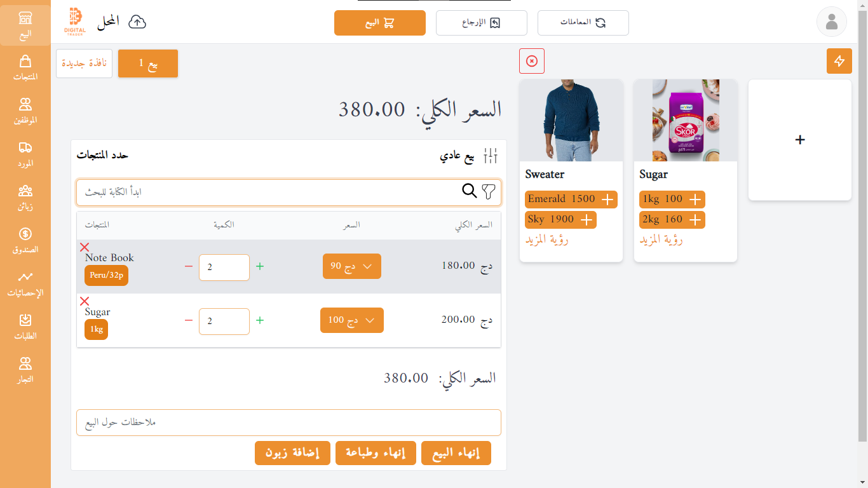This screenshot has height=488, width=868.
Task: Click the زبائن customers icon
Action: pyautogui.click(x=25, y=196)
